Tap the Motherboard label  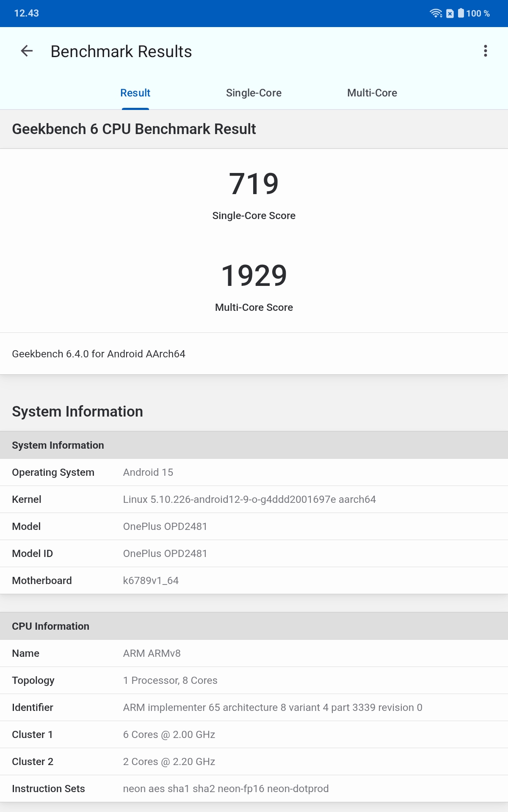click(42, 581)
